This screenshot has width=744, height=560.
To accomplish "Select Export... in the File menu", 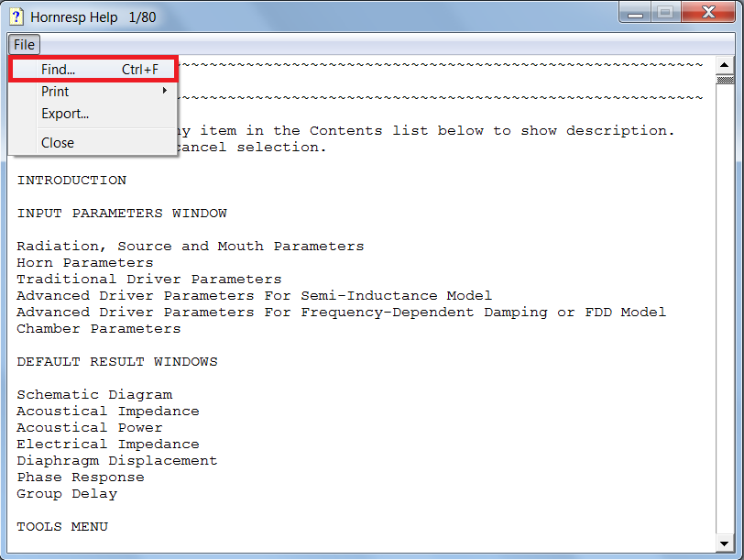I will (93, 114).
